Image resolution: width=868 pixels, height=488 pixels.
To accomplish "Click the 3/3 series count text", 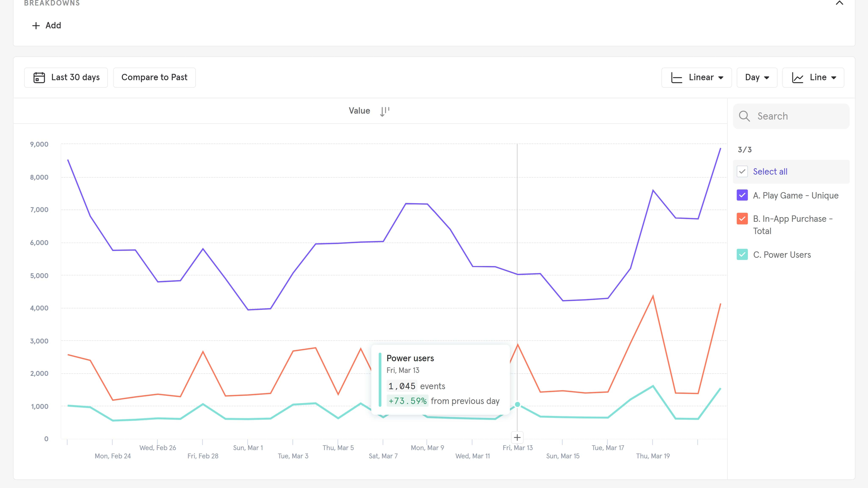I will [745, 150].
